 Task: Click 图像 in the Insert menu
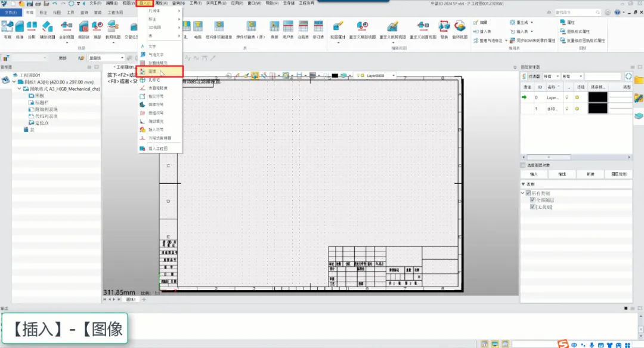tap(153, 71)
